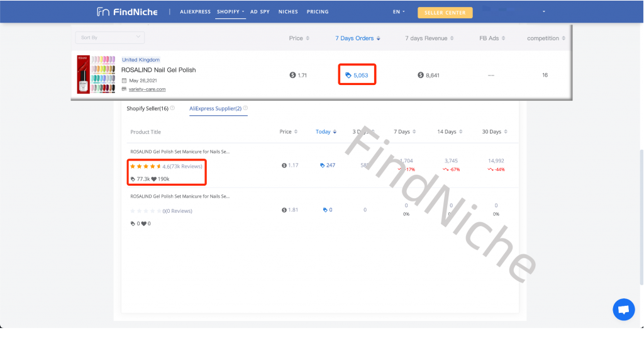644x338 pixels.
Task: Click the SELLER CENTER button
Action: pos(445,13)
